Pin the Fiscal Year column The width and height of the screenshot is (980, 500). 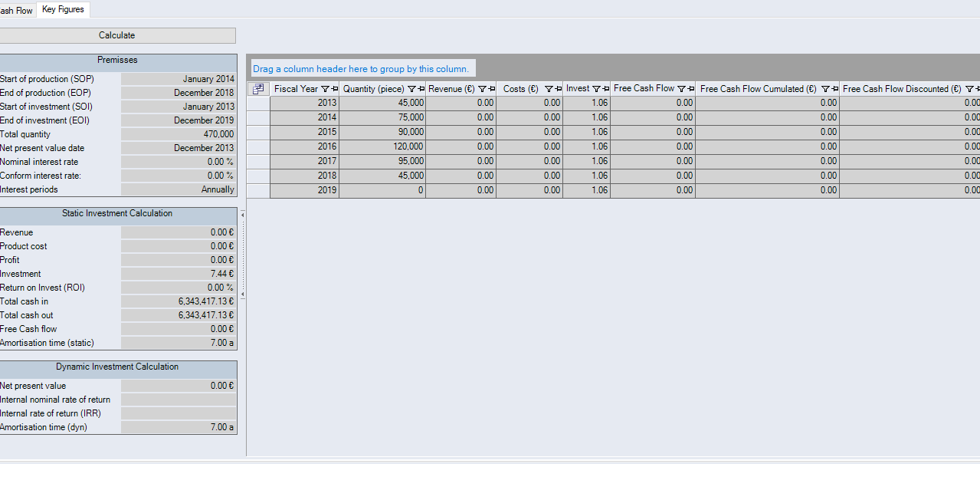[x=334, y=89]
